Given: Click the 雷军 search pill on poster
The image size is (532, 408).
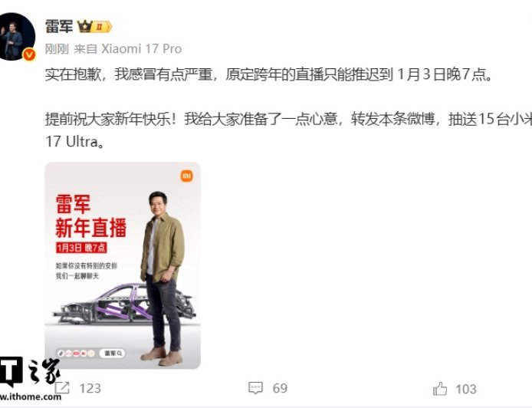Looking at the screenshot, I should 113,354.
